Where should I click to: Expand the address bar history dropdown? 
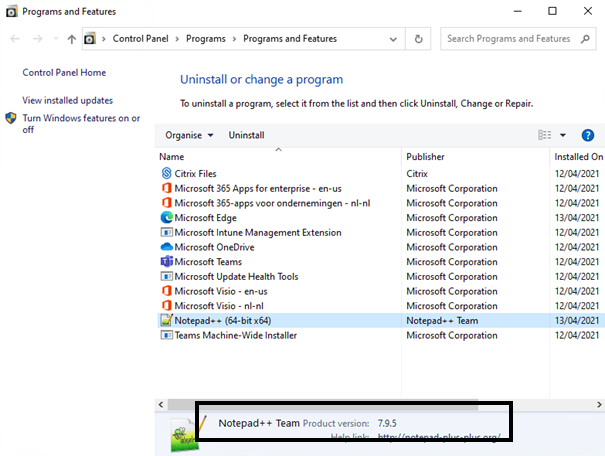tap(393, 39)
